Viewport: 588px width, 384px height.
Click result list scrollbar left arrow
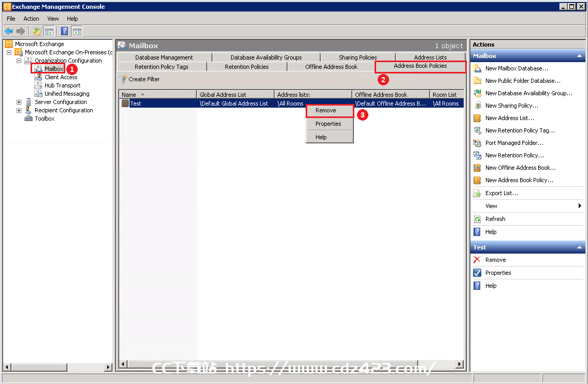click(123, 364)
